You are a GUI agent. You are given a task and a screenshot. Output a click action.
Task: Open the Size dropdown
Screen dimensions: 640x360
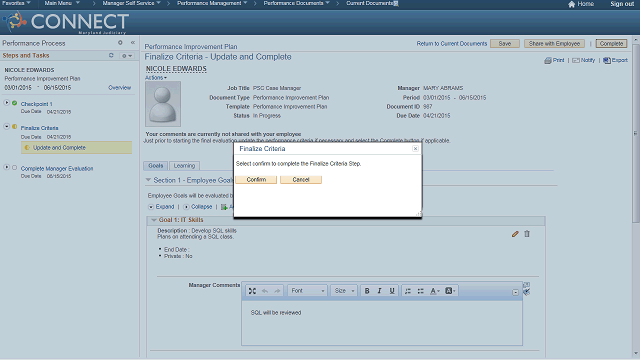pyautogui.click(x=344, y=291)
